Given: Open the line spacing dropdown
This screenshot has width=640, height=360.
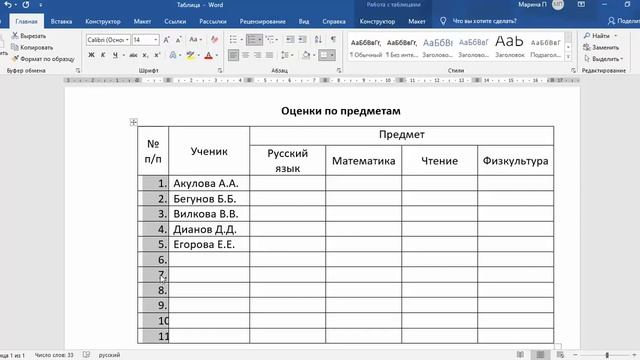Looking at the screenshot, I should pos(287,55).
